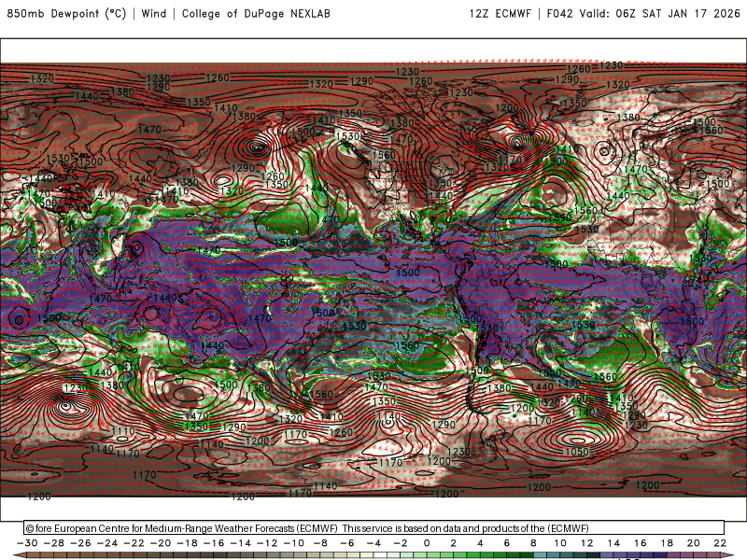The width and height of the screenshot is (747, 560).
Task: Click the '8' color scale label
Action: tap(533, 543)
